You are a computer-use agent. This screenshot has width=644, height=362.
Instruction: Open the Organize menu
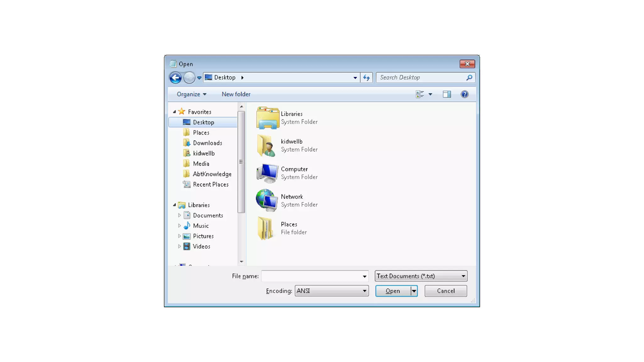191,94
